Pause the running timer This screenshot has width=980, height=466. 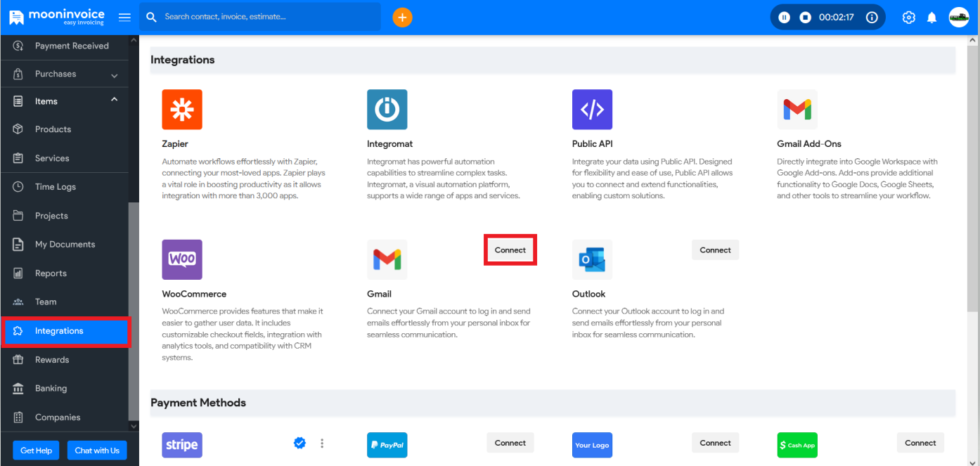click(785, 17)
